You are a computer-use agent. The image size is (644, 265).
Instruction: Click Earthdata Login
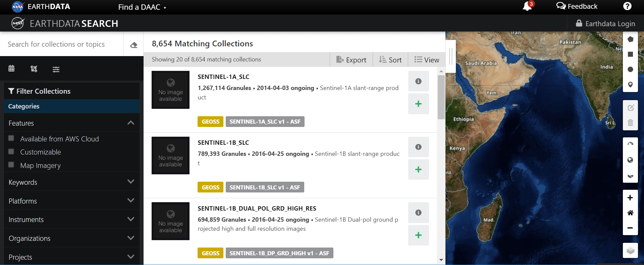click(605, 24)
